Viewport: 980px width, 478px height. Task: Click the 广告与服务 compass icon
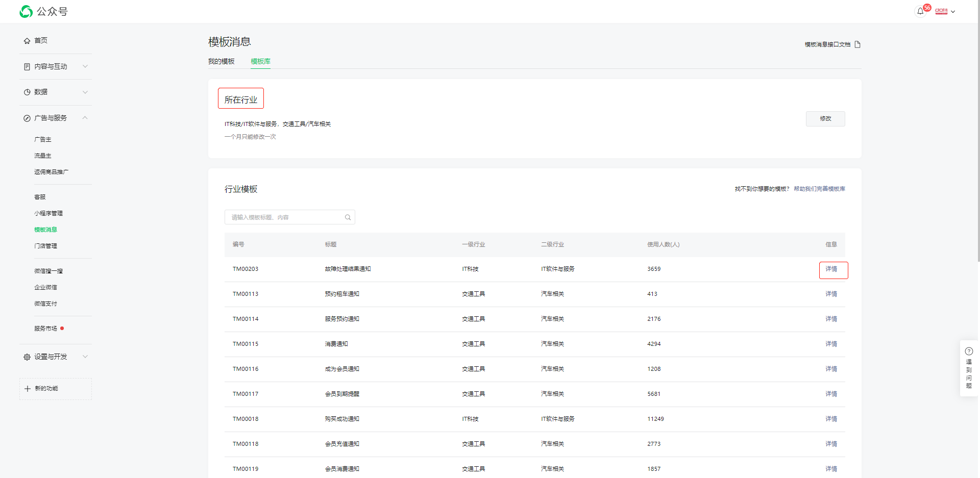27,118
